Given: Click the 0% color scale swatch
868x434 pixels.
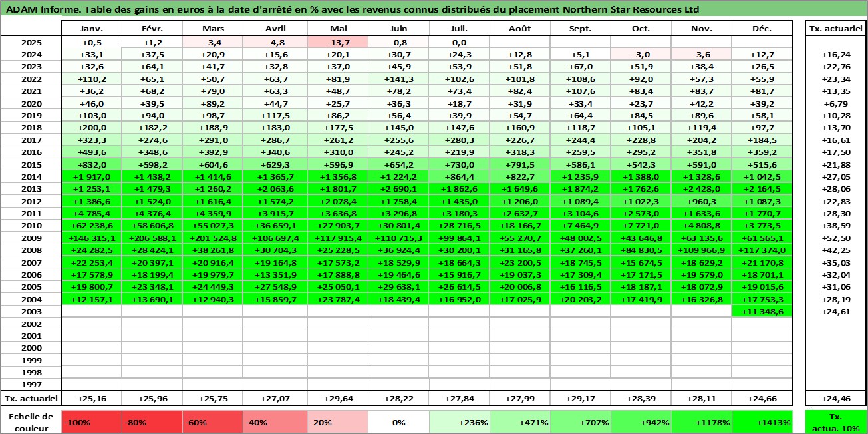Looking at the screenshot, I should (398, 422).
